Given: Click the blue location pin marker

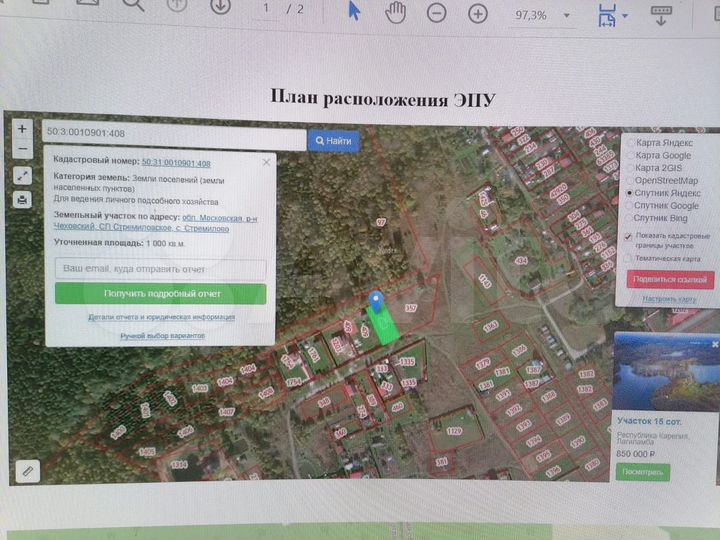Looking at the screenshot, I should tap(377, 301).
